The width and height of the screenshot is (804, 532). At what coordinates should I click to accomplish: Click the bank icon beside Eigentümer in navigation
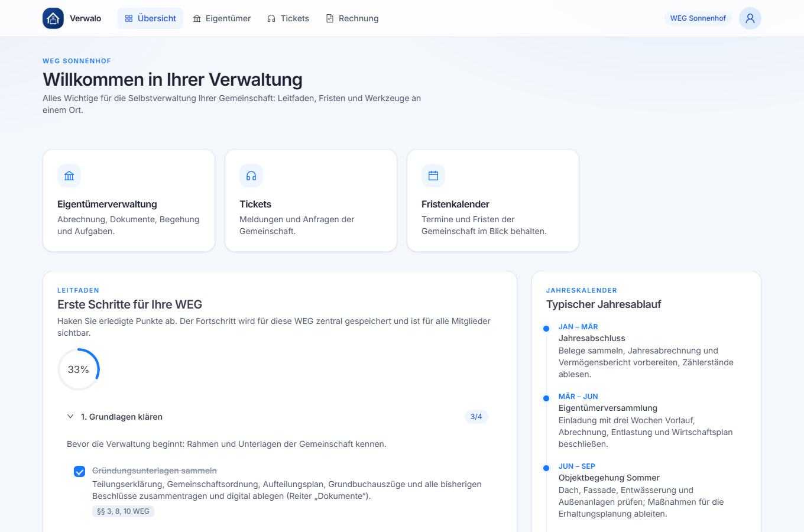[x=197, y=18]
